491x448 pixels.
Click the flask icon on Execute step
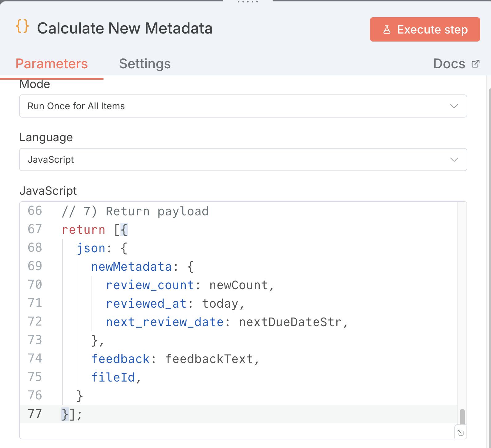point(387,30)
